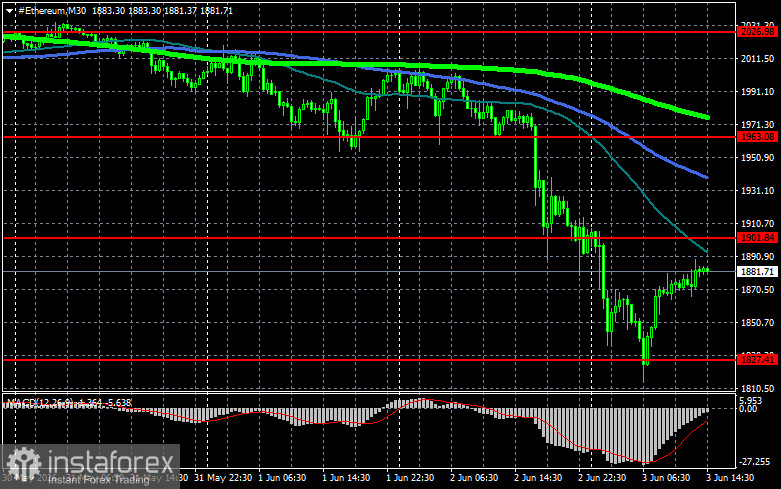Image resolution: width=781 pixels, height=489 pixels.
Task: Click the #Ethereum,M30 chart title text
Action: 52,10
